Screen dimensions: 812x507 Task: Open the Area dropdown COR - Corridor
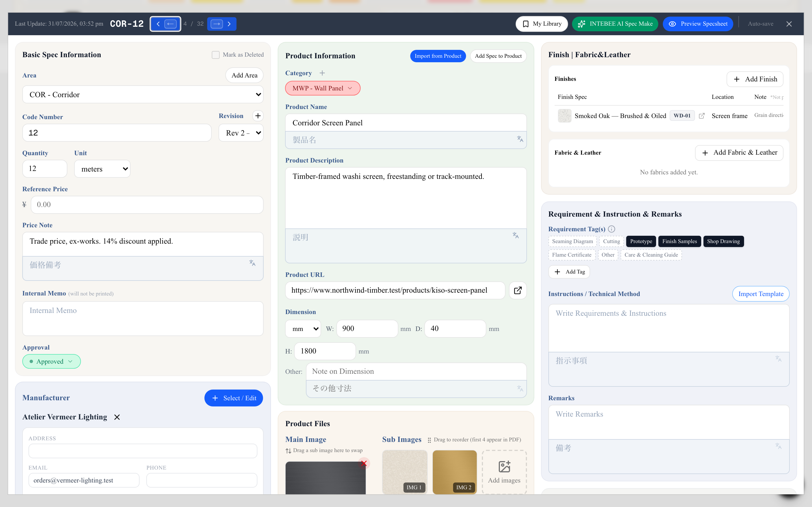tap(143, 95)
